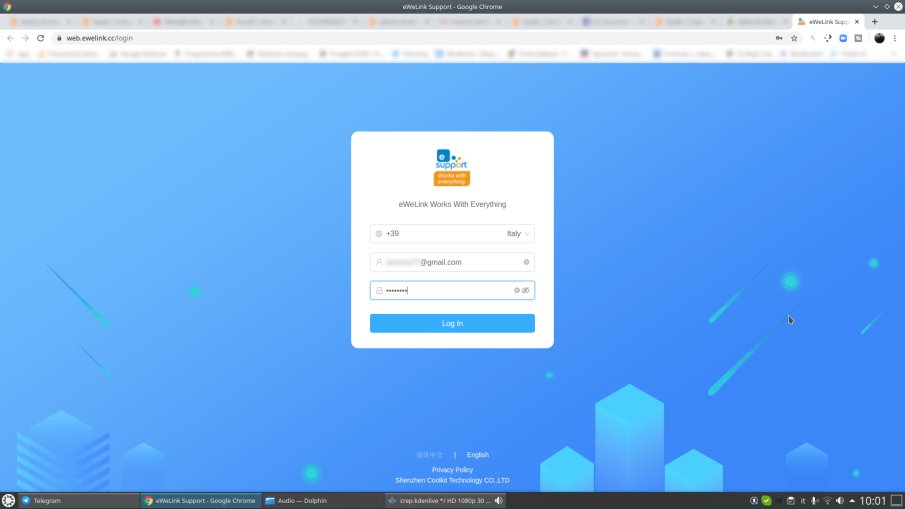905x509 pixels.
Task: Open the application launcher on the taskbar
Action: point(8,500)
